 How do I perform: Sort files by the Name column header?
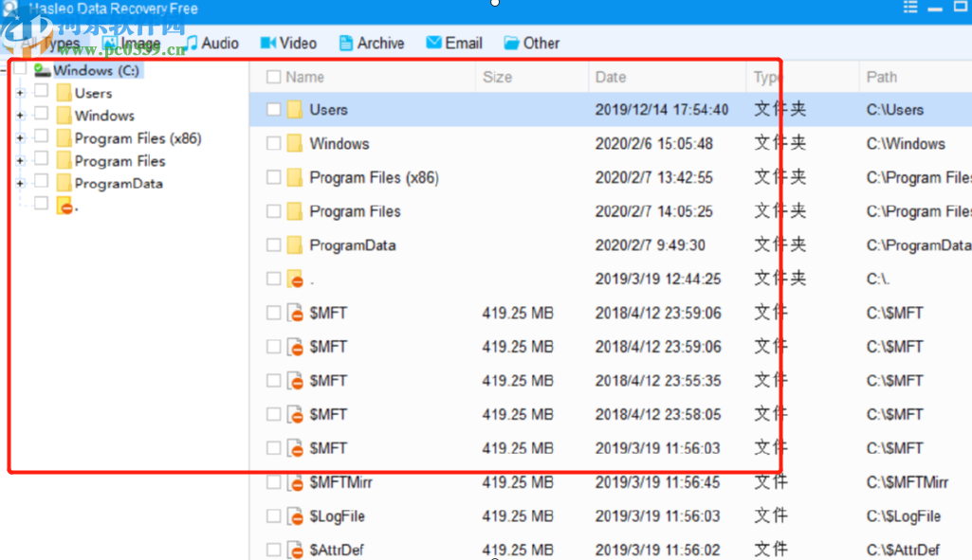(x=304, y=77)
